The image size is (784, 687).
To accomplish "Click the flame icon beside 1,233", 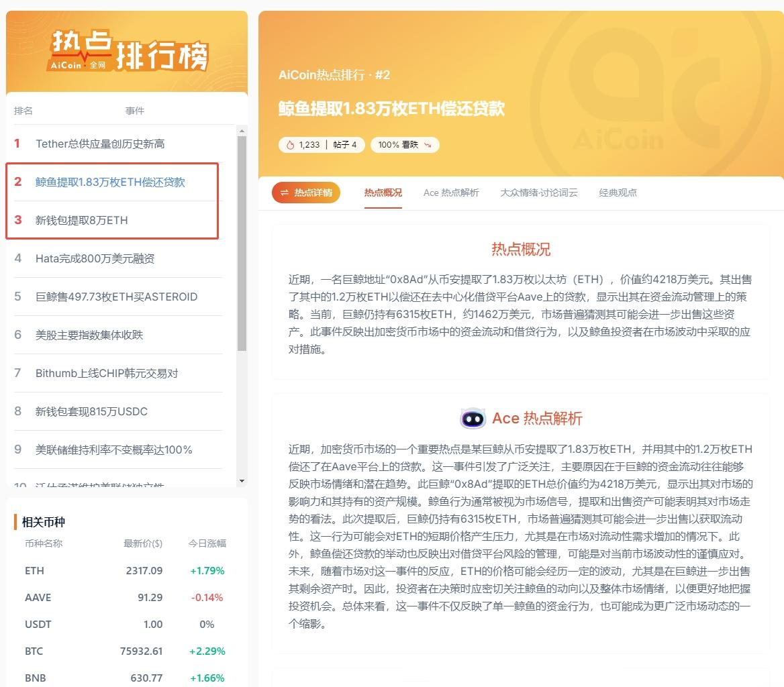I will tap(290, 145).
